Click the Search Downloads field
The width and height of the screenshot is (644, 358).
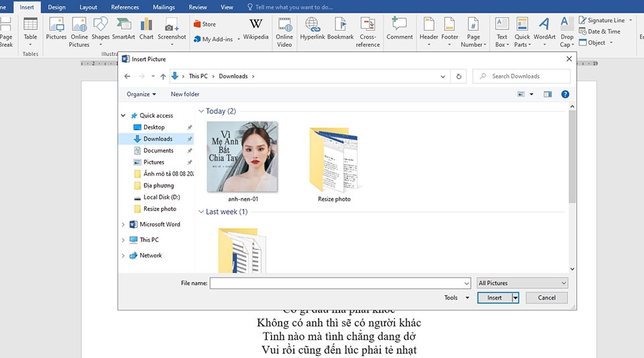point(521,76)
